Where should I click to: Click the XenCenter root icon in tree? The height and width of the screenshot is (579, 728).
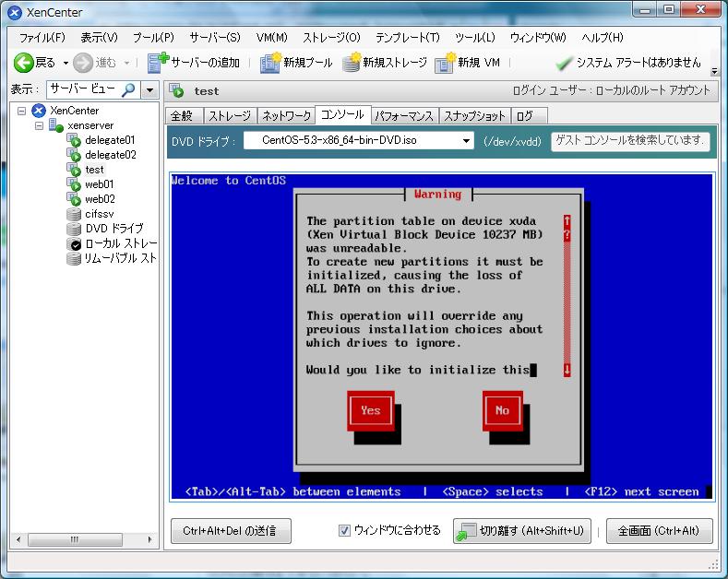tap(39, 111)
